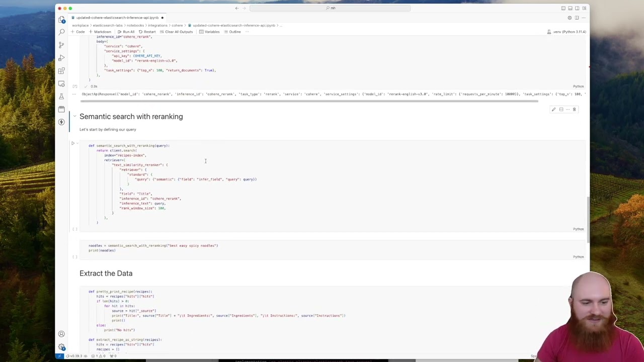Change Python language mode of reranking cell

point(578,229)
